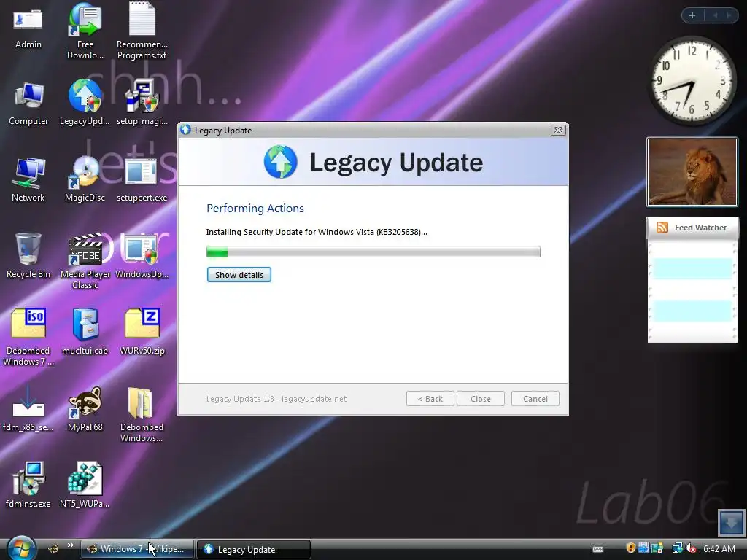Viewport: 747px width, 560px height.
Task: Open the Network desktop icon
Action: point(28,179)
